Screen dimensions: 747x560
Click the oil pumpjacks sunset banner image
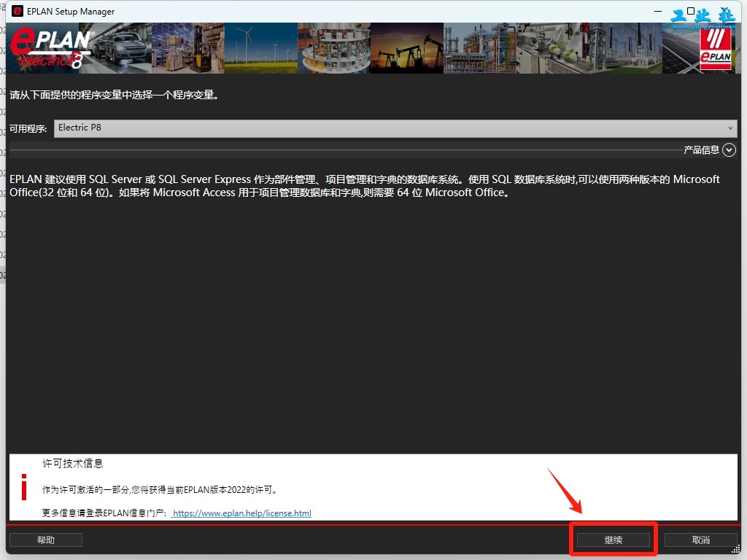pyautogui.click(x=407, y=48)
